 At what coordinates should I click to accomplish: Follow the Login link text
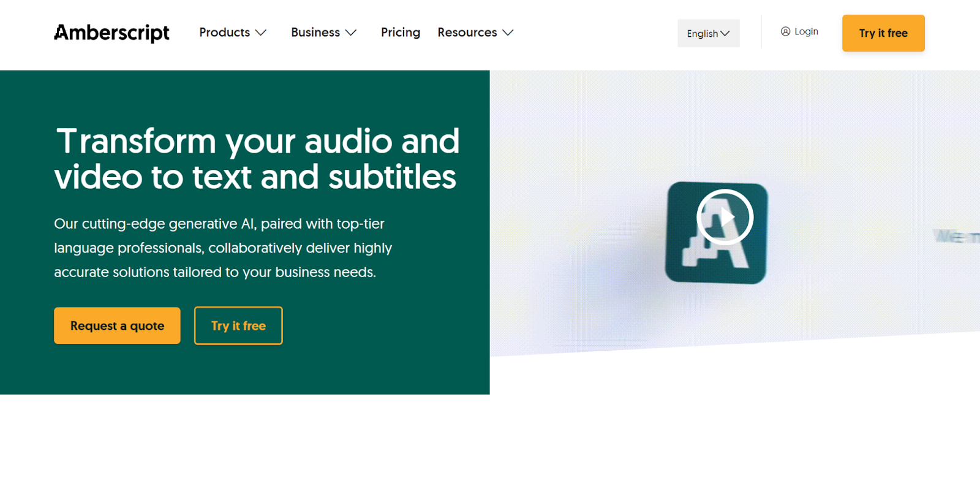(806, 31)
